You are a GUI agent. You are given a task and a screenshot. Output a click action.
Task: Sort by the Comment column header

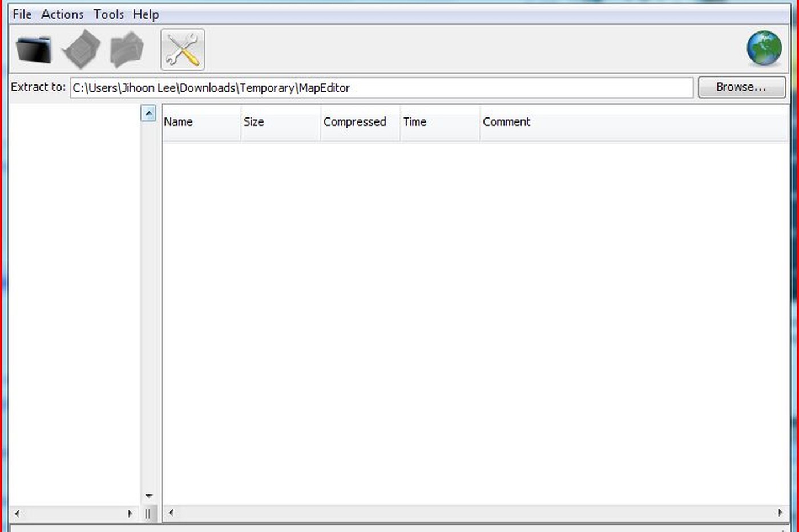coord(634,122)
